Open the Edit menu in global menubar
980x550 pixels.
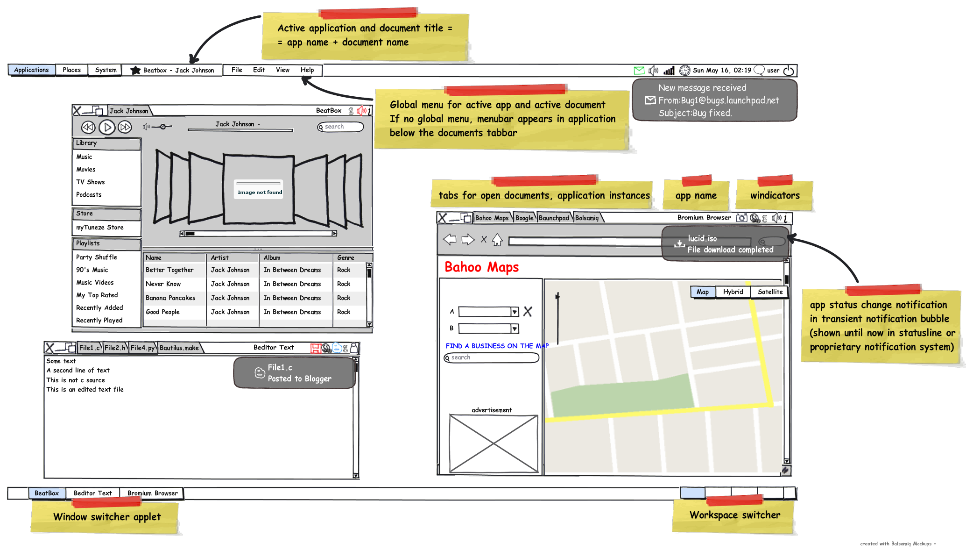pyautogui.click(x=259, y=70)
